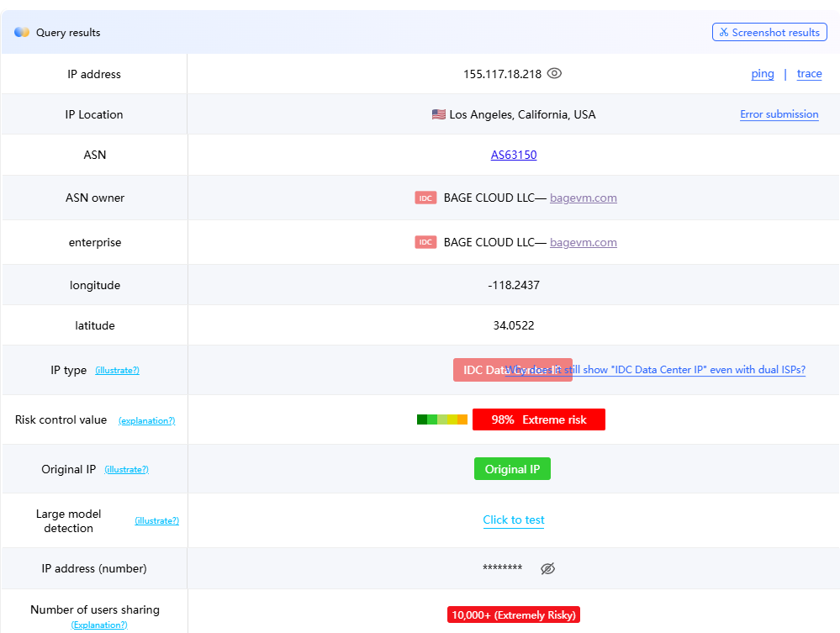Reveal hidden IP number with crossed-eye icon

pyautogui.click(x=547, y=568)
